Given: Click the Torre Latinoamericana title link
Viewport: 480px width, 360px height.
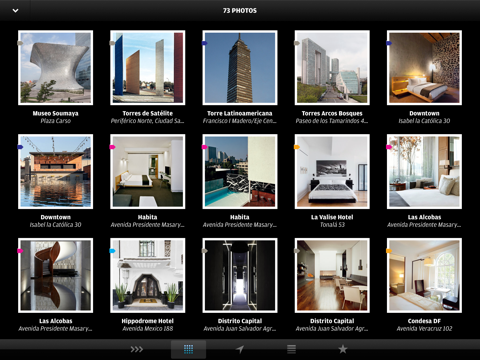Looking at the screenshot, I should click(240, 113).
